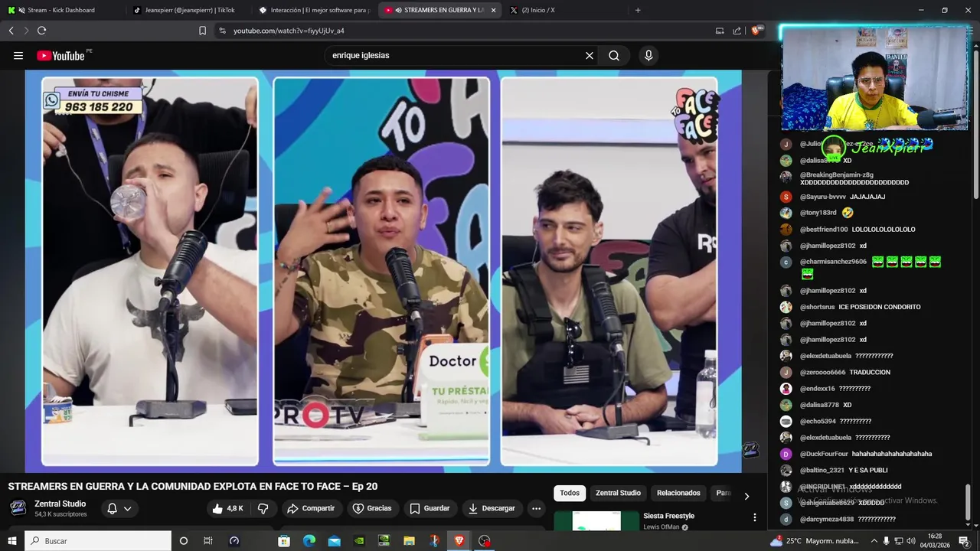Image resolution: width=980 pixels, height=551 pixels.
Task: Start voice search with microphone icon
Action: [x=648, y=56]
